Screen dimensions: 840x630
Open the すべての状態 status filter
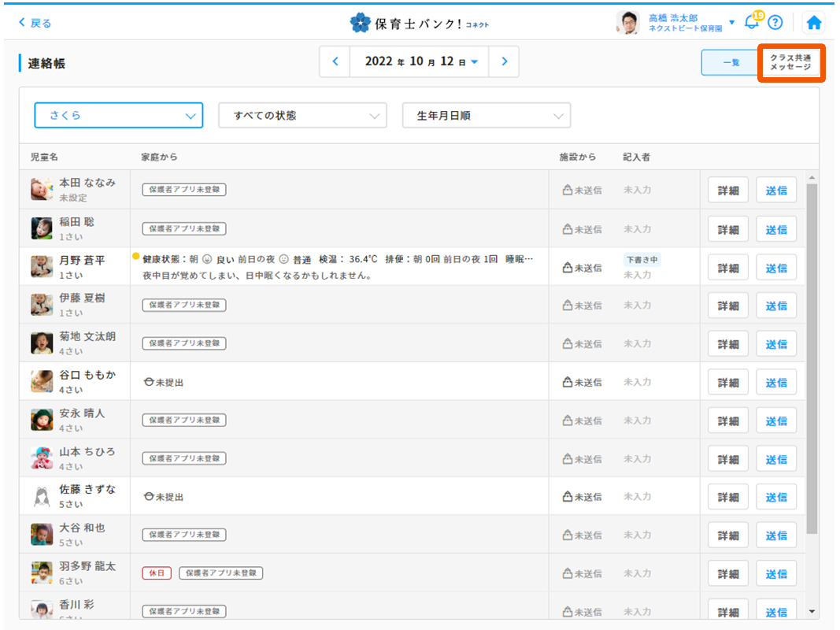302,116
